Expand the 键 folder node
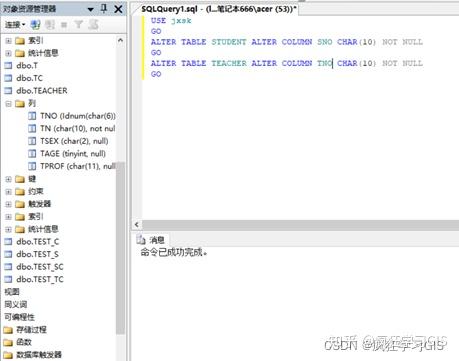 click(x=8, y=179)
